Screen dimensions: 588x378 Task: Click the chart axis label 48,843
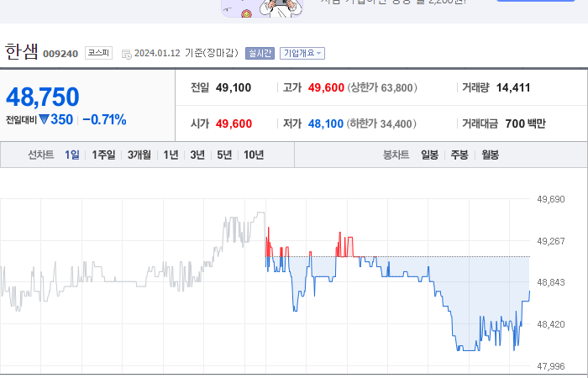pos(551,282)
